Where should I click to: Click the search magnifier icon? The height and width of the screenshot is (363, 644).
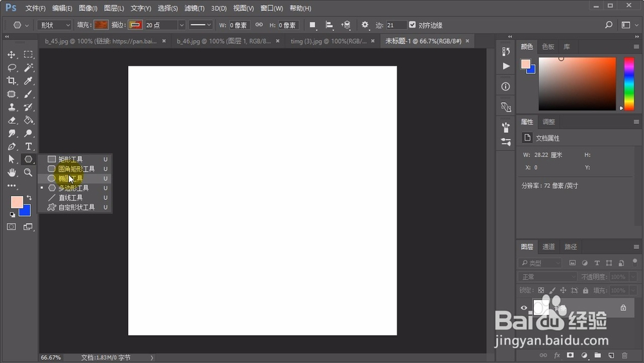[609, 25]
